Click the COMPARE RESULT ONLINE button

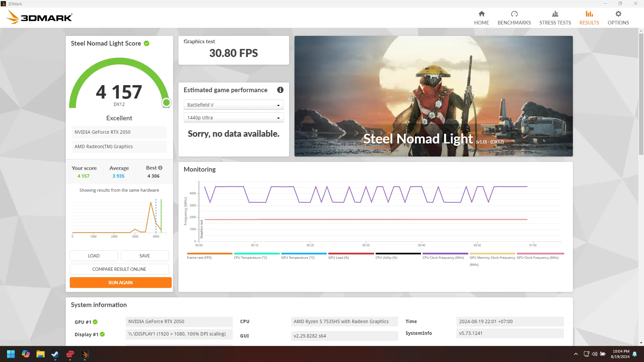coord(119,269)
